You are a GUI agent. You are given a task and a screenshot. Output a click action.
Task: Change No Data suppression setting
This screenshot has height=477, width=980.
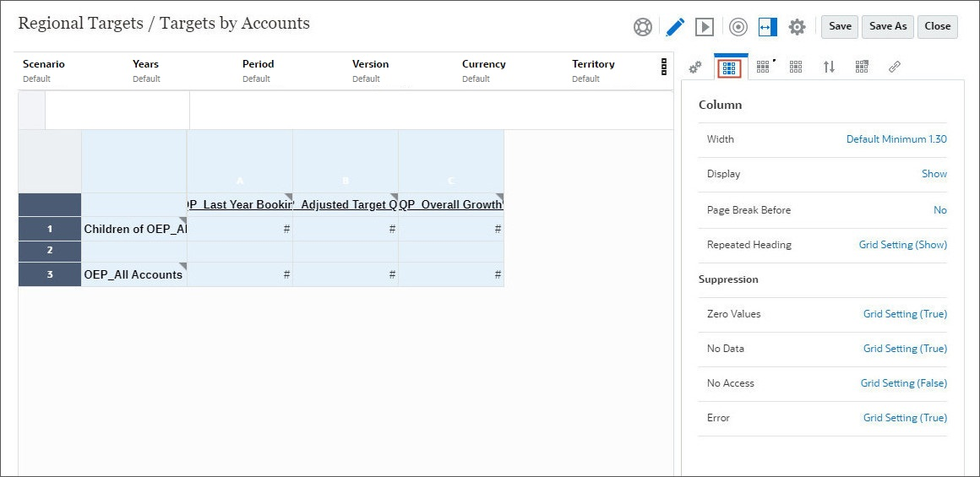(x=905, y=349)
